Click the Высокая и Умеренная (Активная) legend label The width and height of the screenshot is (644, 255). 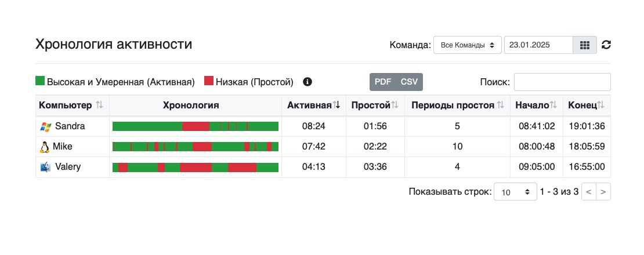tap(121, 82)
